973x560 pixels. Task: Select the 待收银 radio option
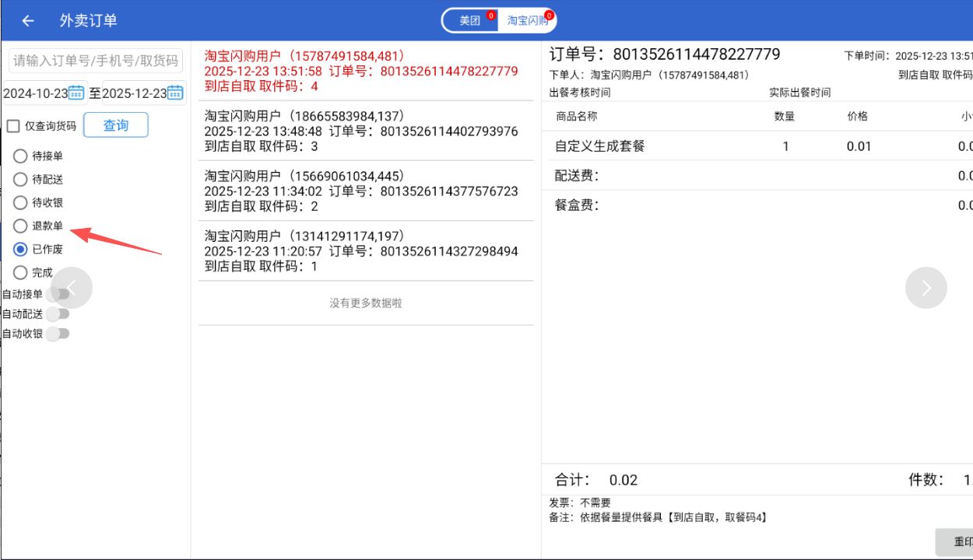pyautogui.click(x=21, y=203)
